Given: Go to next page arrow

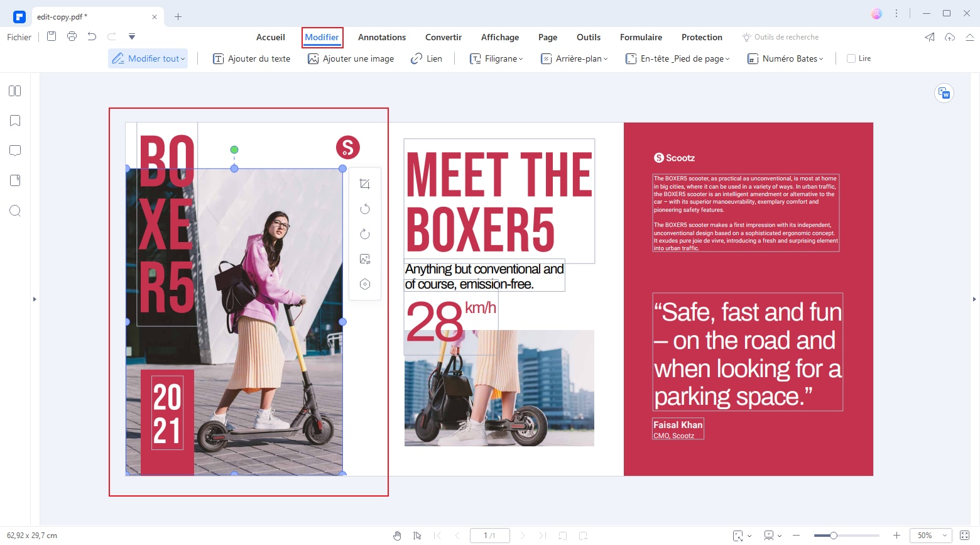Looking at the screenshot, I should [523, 536].
